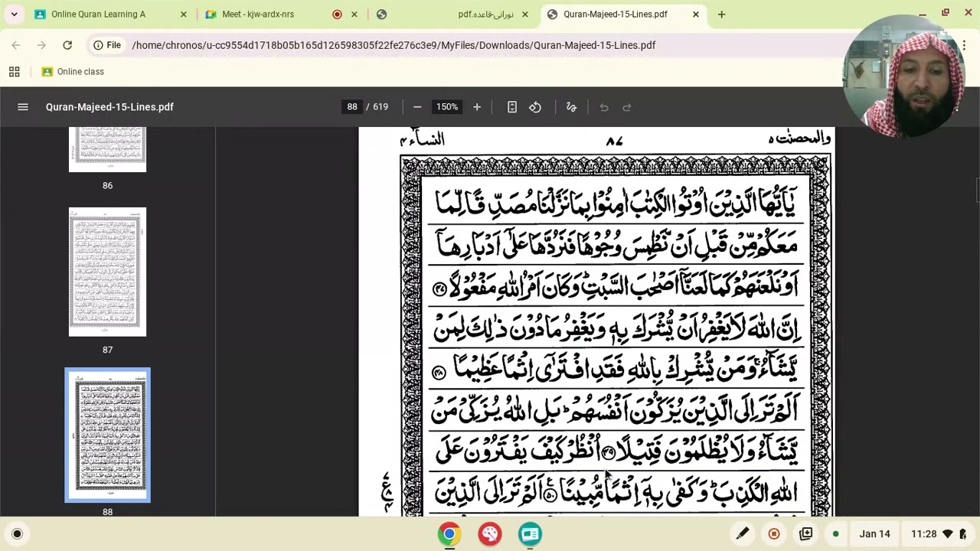Click the File site info chip
Screen dimensions: 980x551
coord(107,45)
